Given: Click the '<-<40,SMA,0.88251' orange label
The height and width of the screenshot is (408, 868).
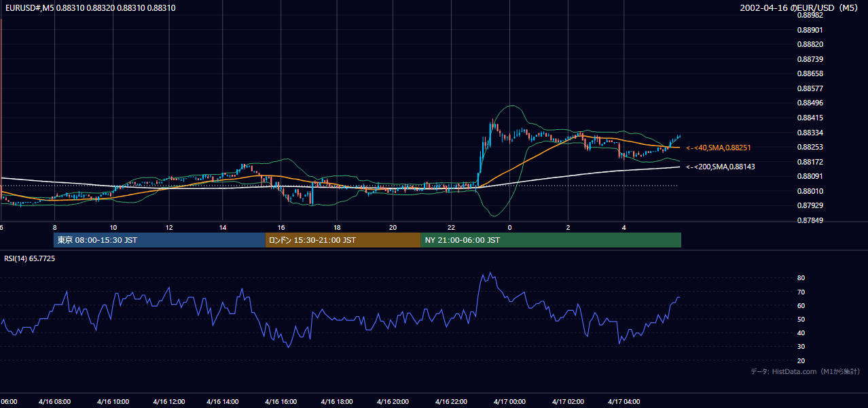Looking at the screenshot, I should click(x=719, y=148).
